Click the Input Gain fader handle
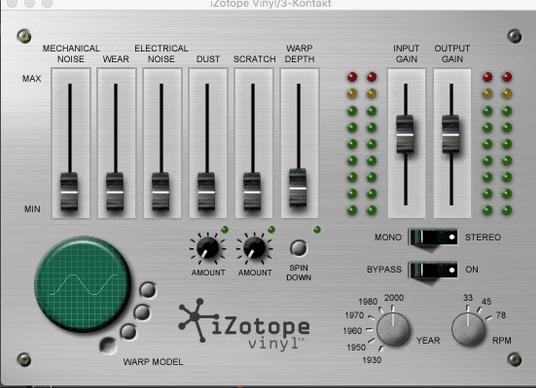 tap(405, 134)
